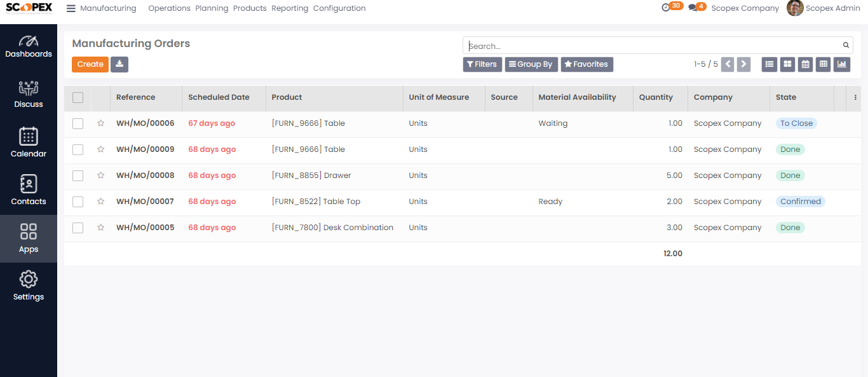Click the search magnifier icon

click(846, 45)
